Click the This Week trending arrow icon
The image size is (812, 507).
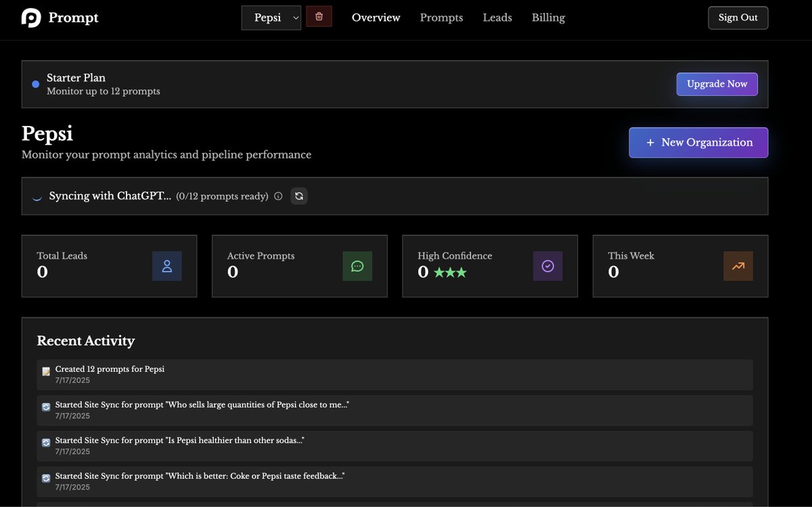pyautogui.click(x=738, y=266)
